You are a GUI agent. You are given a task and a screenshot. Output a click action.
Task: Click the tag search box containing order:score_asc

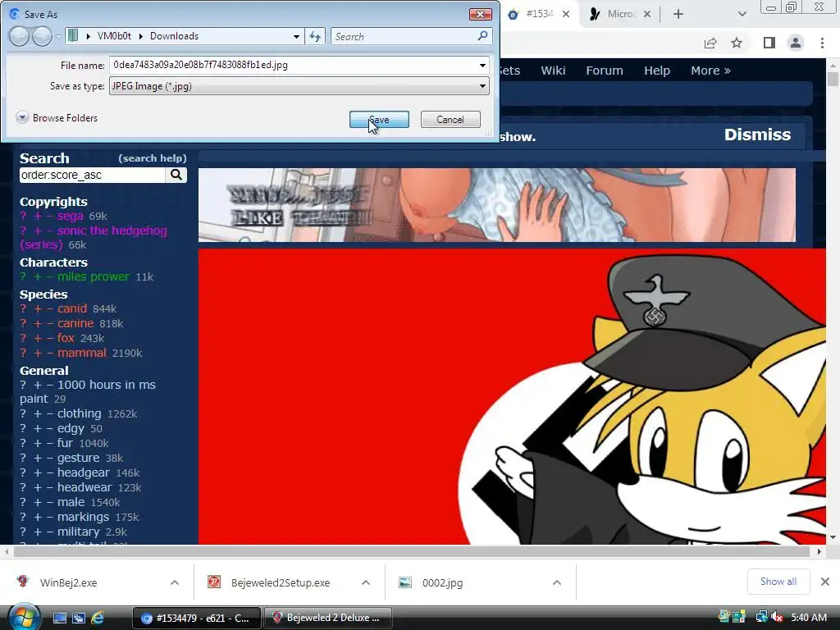(x=93, y=175)
